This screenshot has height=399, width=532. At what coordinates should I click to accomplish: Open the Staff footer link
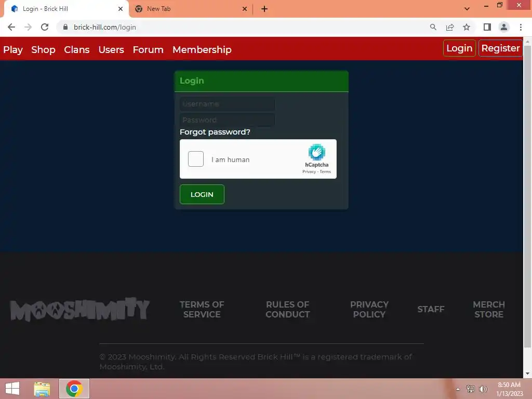(x=431, y=309)
